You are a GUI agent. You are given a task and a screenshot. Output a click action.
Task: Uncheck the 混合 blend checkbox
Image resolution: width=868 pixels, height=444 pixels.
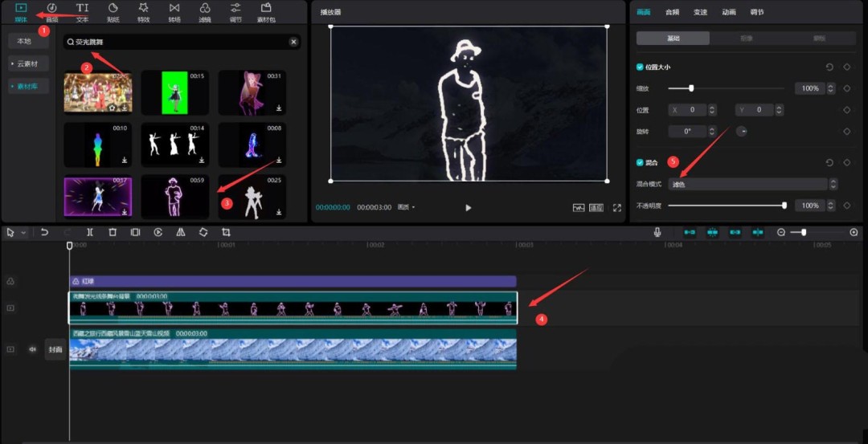(x=640, y=162)
